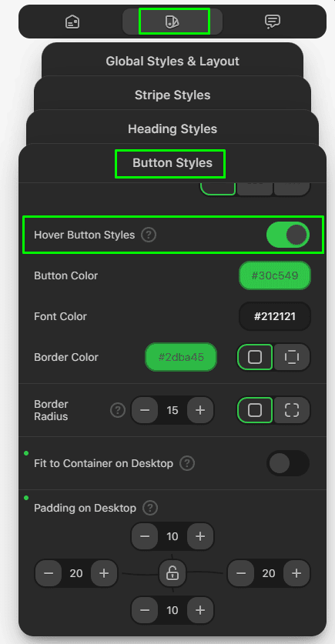Select solid border style option
This screenshot has height=644, width=335.
click(255, 357)
